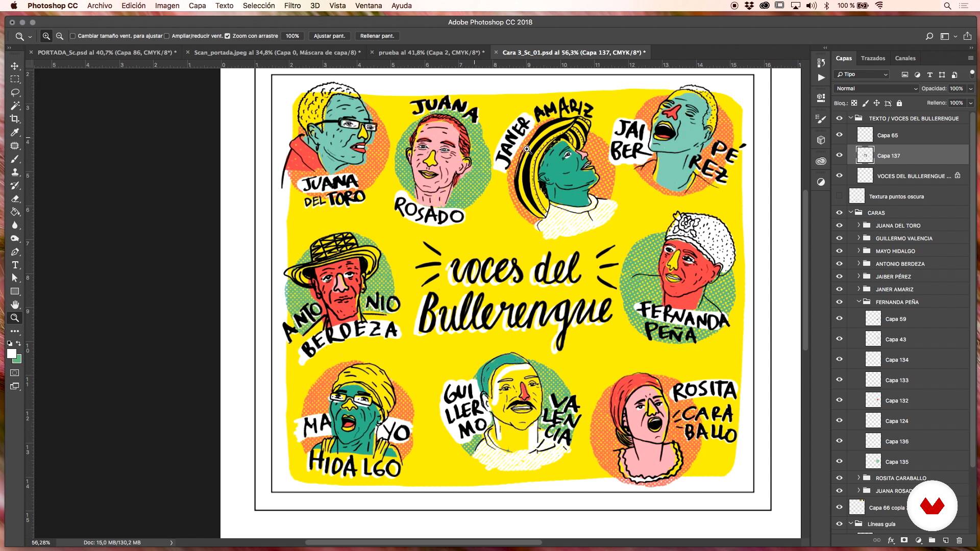Select the Pen tool
980x551 pixels.
15,252
